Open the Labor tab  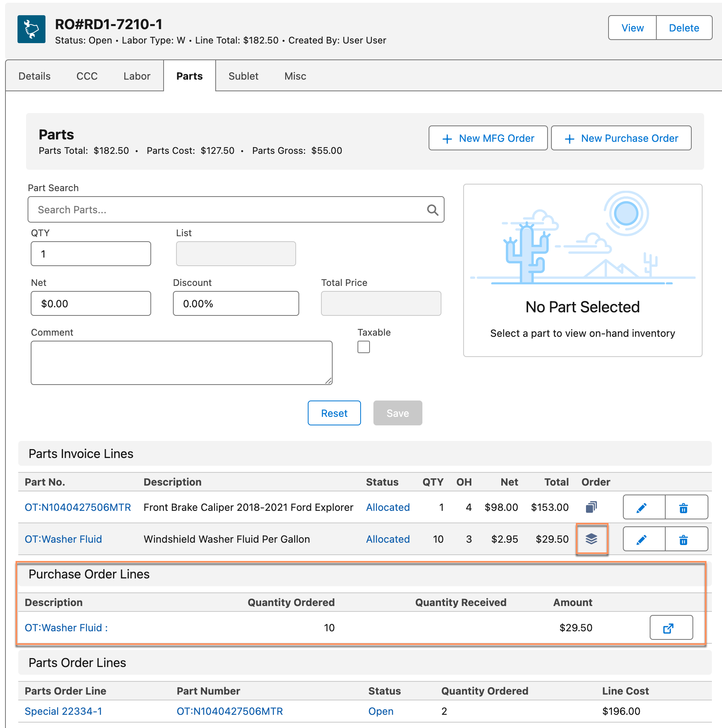click(137, 76)
